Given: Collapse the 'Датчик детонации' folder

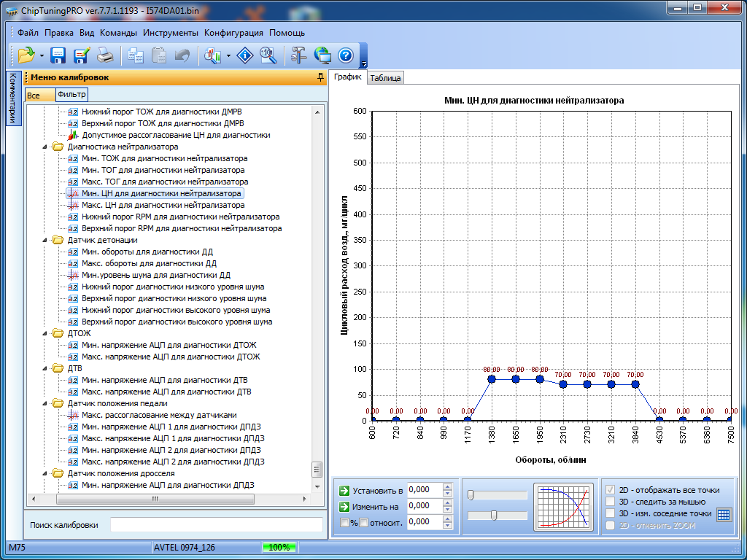Looking at the screenshot, I should click(46, 240).
